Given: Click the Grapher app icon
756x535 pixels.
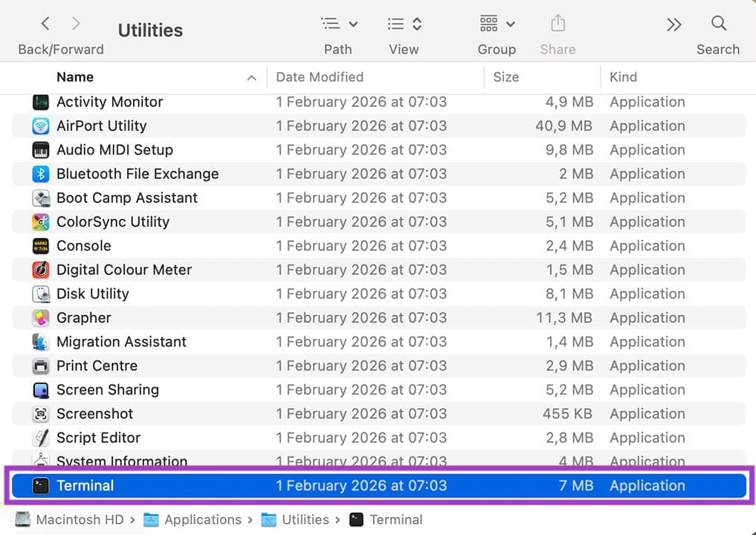Looking at the screenshot, I should coord(40,318).
